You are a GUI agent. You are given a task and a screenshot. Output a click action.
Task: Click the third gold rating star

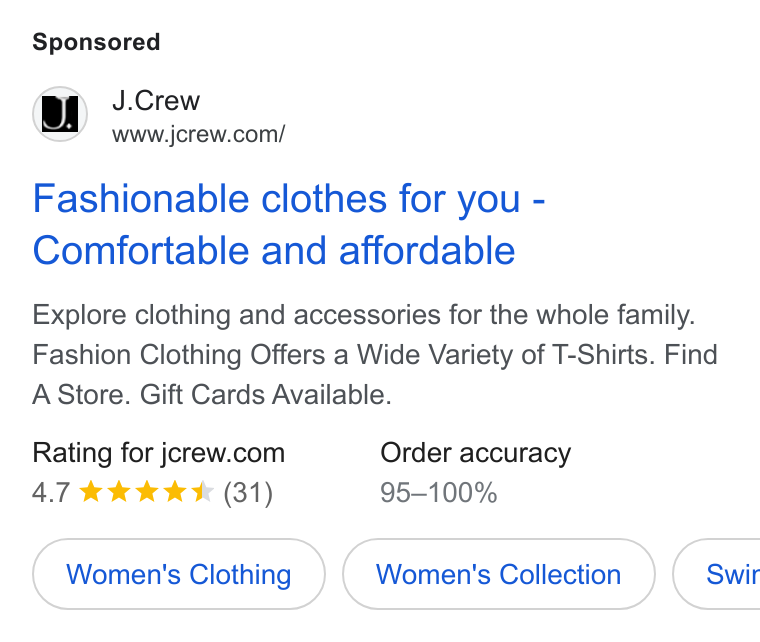tap(146, 491)
